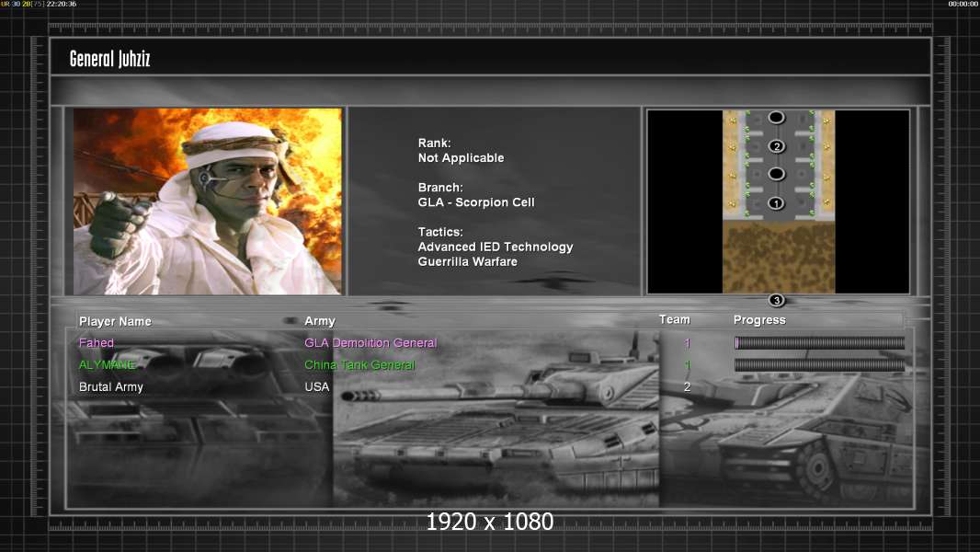Click the Brutal Army player entry
The width and height of the screenshot is (980, 552).
(111, 387)
